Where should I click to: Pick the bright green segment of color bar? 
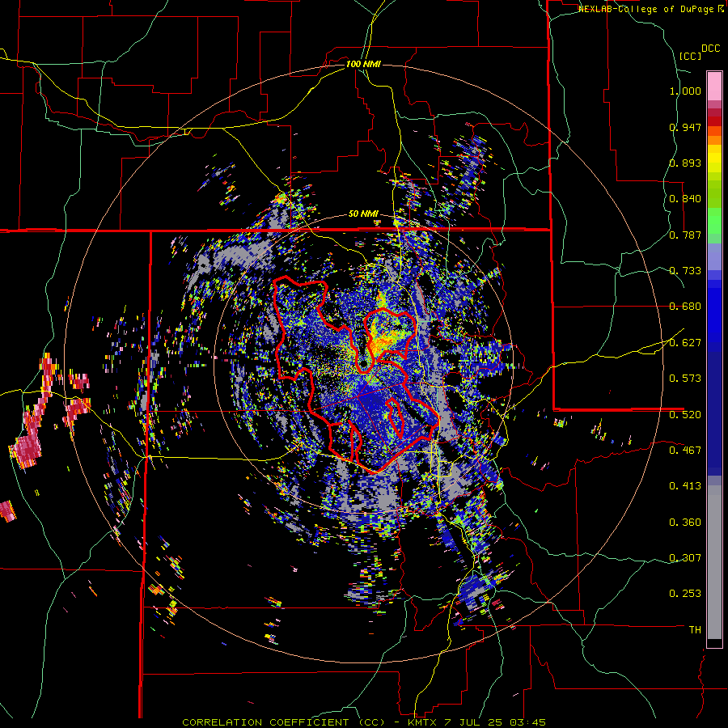pos(714,221)
